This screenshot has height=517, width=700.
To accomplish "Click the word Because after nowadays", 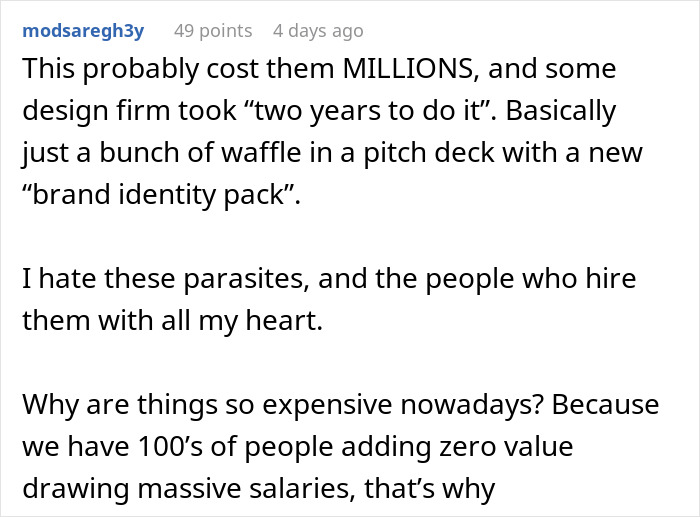I will click(x=605, y=404).
